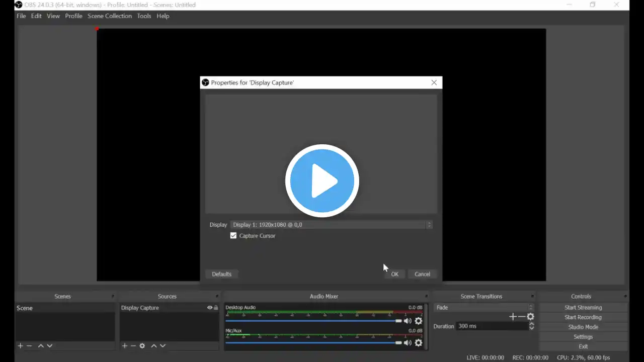
Task: Click the REC: 00:00:00 status text
Action: tap(530, 357)
